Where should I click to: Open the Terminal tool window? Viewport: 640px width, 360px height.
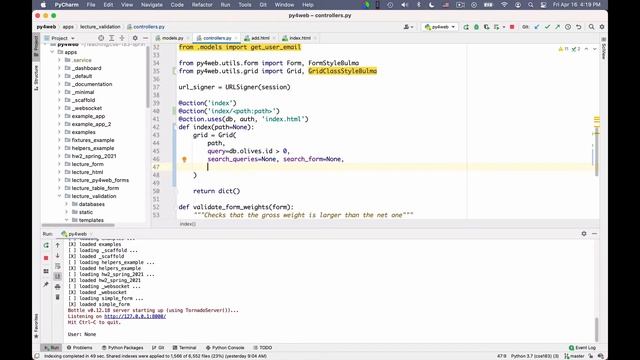(x=184, y=348)
